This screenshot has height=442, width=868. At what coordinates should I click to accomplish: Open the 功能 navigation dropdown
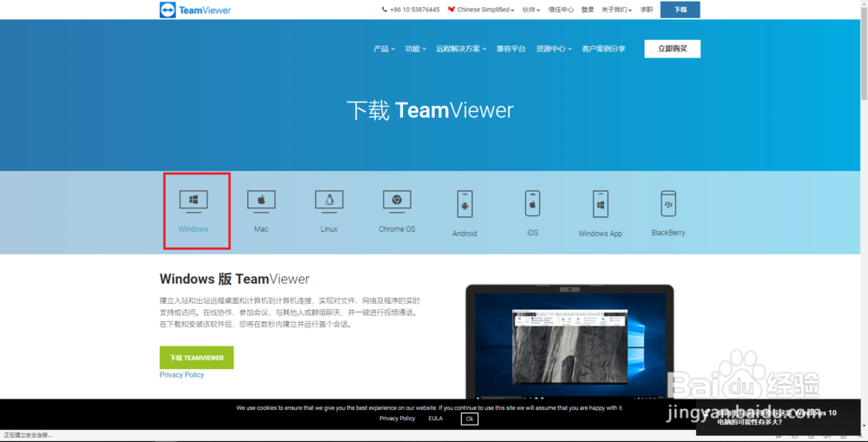tap(415, 49)
